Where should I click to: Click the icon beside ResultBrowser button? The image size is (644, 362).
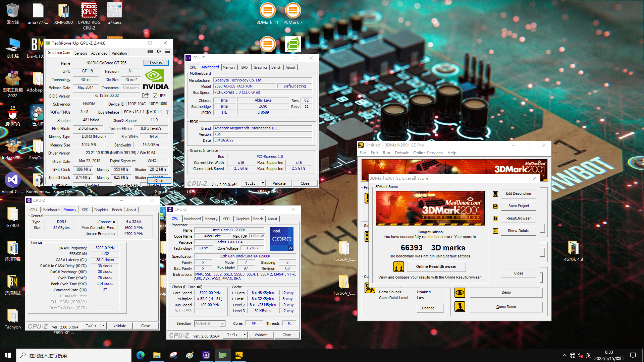coord(495,219)
